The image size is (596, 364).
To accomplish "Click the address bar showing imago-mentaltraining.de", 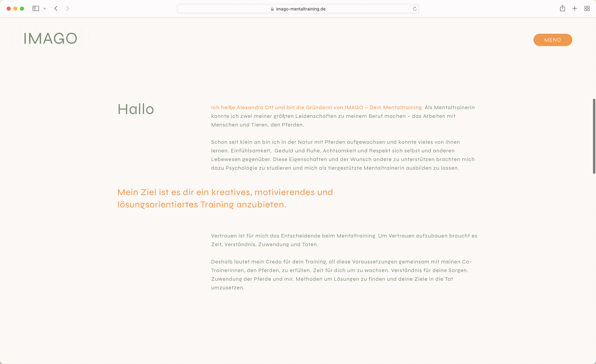I will pyautogui.click(x=298, y=9).
